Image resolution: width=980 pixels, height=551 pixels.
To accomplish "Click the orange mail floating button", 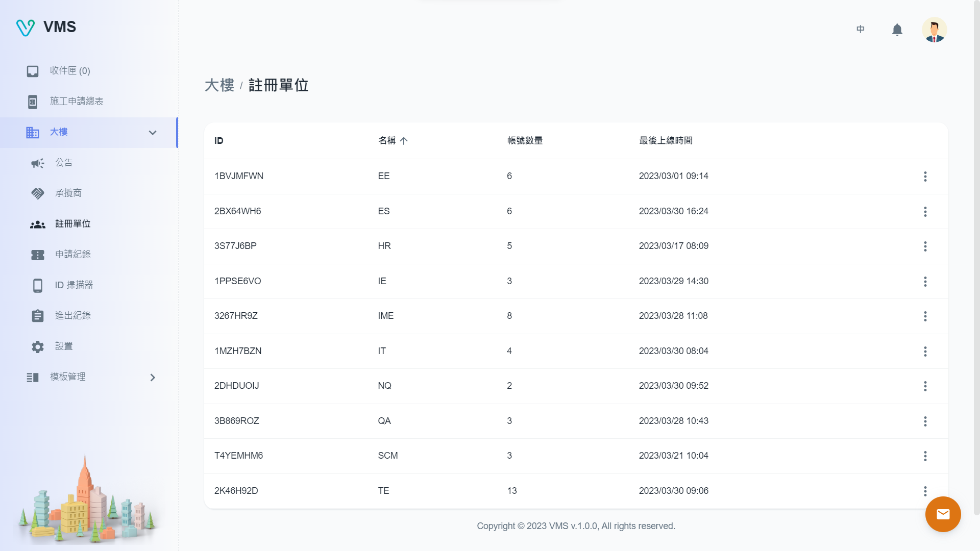I will tap(943, 514).
